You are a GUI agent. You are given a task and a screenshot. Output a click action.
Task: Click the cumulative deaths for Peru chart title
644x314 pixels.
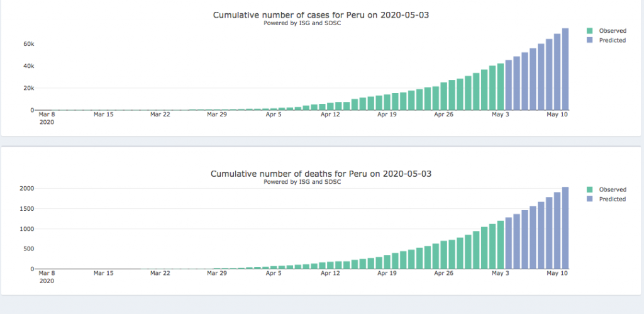(321, 174)
